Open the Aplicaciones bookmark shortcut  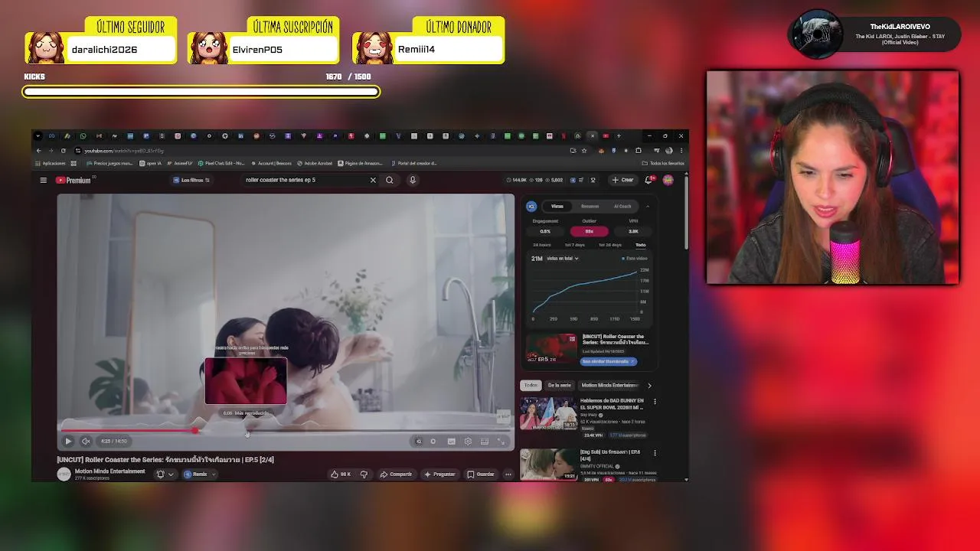click(x=51, y=163)
